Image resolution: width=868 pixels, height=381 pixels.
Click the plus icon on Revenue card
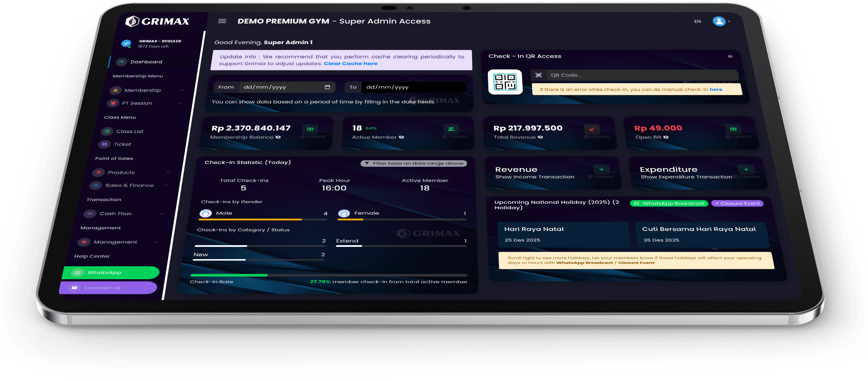coord(601,169)
